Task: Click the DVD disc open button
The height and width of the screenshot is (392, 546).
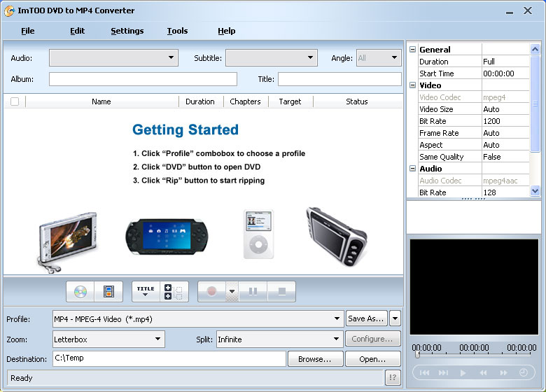Action: point(80,291)
